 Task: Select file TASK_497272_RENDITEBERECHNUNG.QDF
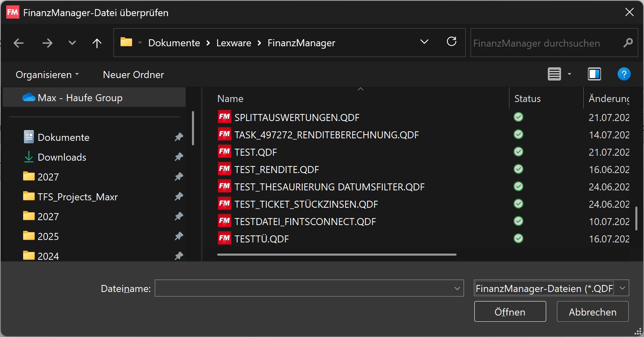[327, 135]
